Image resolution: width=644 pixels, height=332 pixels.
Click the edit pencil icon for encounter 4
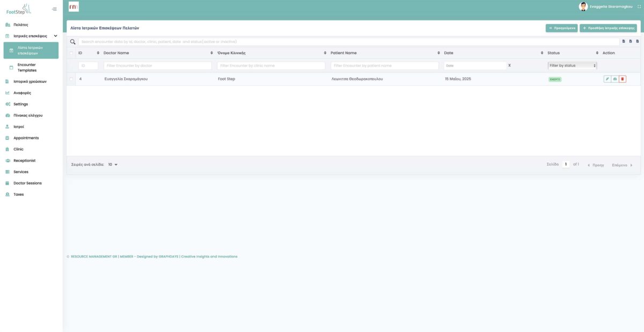pos(608,79)
